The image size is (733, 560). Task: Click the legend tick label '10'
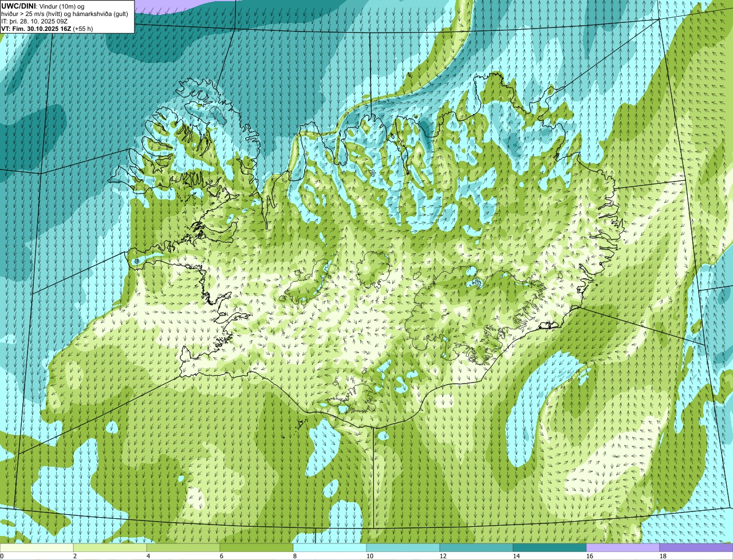coord(370,556)
